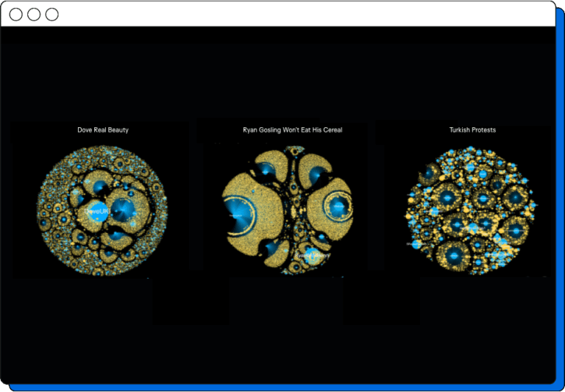Select the Turkish Protests title

click(x=472, y=130)
